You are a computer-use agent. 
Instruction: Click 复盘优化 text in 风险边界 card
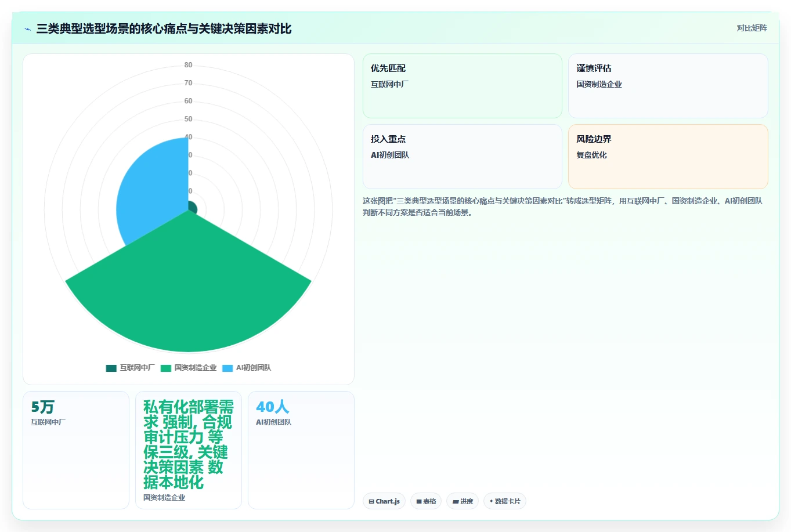[591, 155]
